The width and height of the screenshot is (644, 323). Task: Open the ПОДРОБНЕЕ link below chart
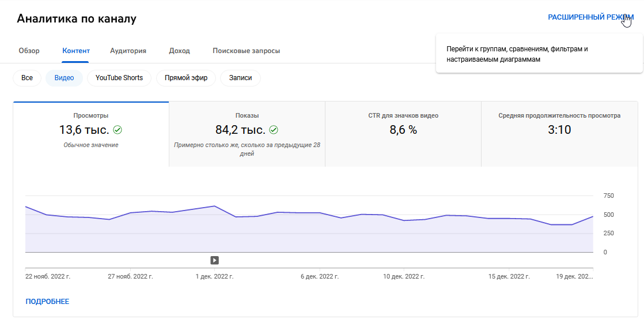point(47,302)
